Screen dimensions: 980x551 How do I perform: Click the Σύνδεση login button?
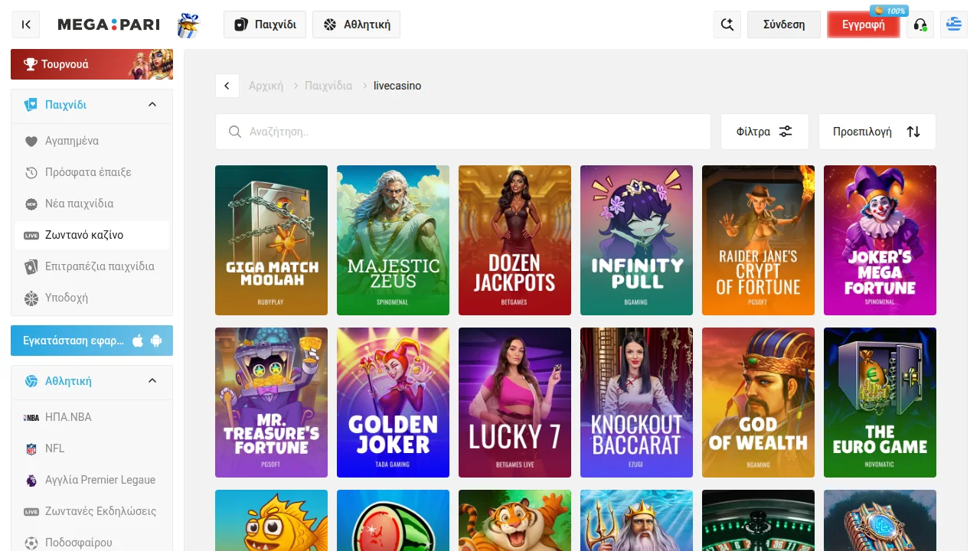(784, 24)
